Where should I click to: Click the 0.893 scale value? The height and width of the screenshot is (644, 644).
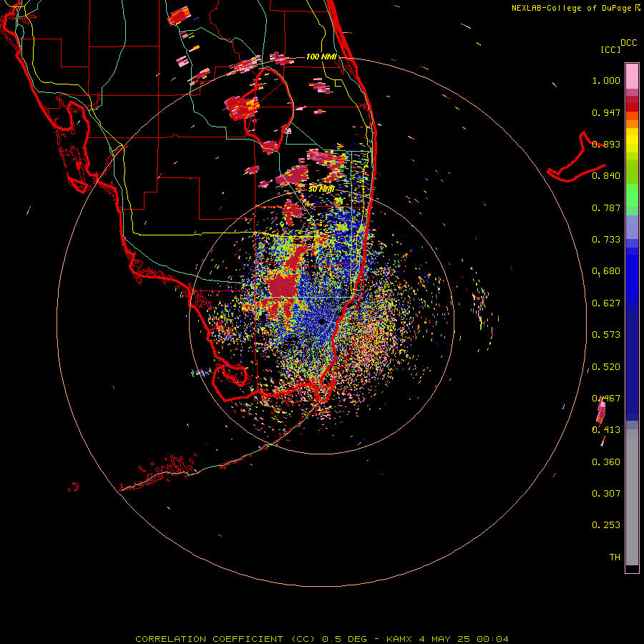click(606, 144)
